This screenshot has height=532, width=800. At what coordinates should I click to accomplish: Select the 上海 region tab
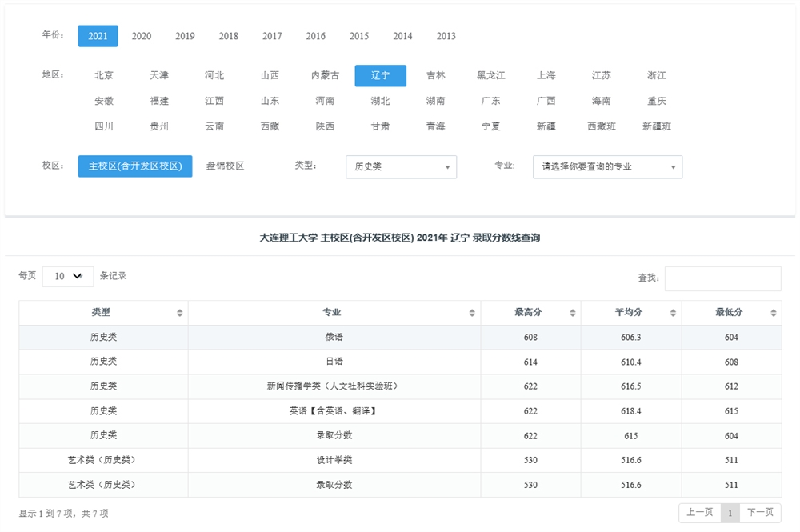click(x=546, y=76)
